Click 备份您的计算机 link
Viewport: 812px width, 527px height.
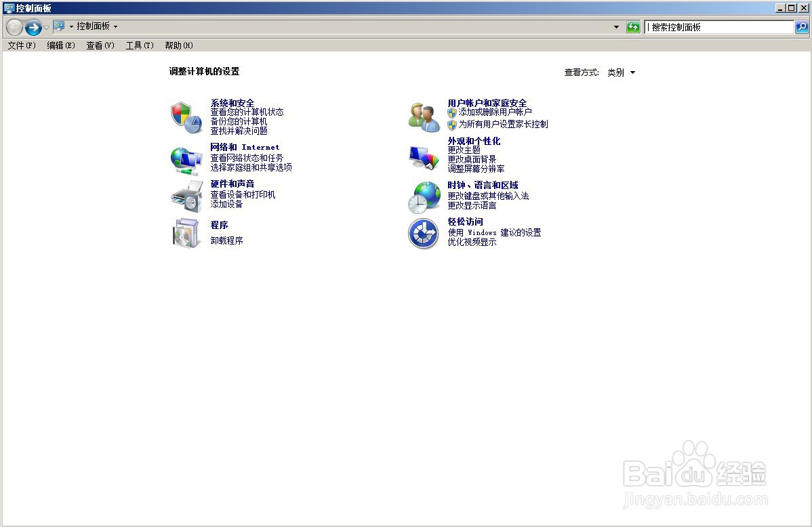pos(239,122)
